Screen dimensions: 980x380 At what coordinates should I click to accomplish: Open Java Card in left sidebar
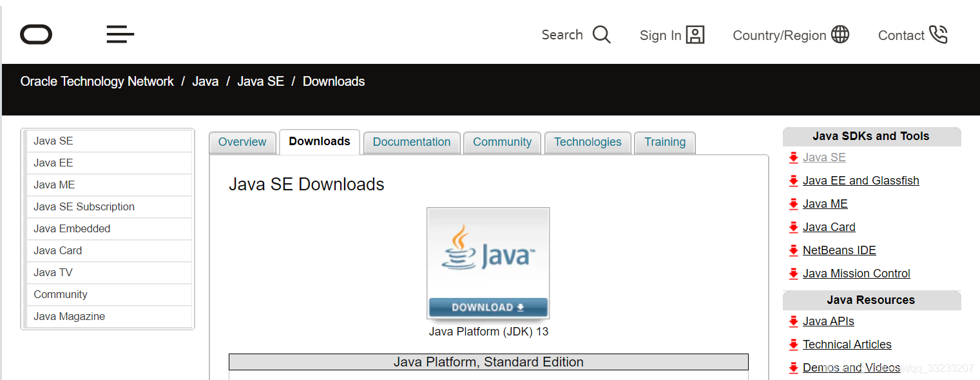108,250
